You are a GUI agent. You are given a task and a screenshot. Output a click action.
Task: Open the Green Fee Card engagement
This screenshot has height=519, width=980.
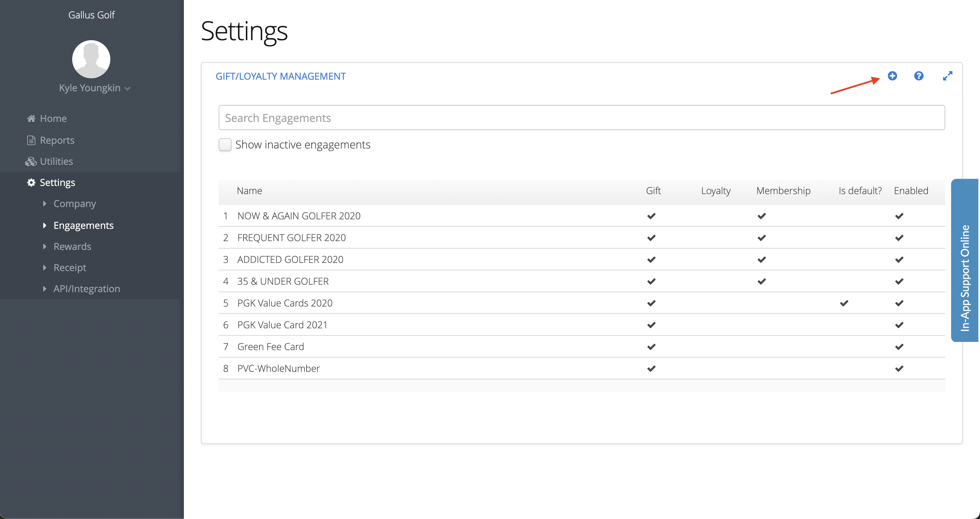coord(270,346)
